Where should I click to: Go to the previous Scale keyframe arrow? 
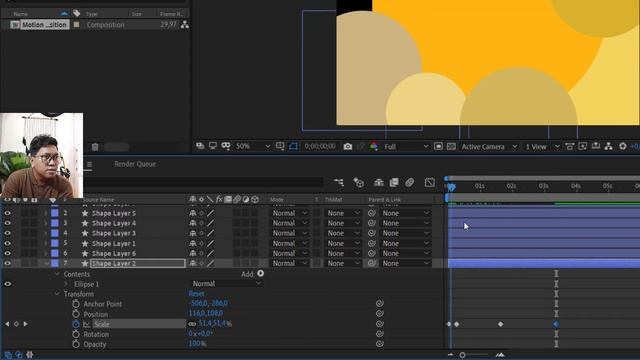7,324
